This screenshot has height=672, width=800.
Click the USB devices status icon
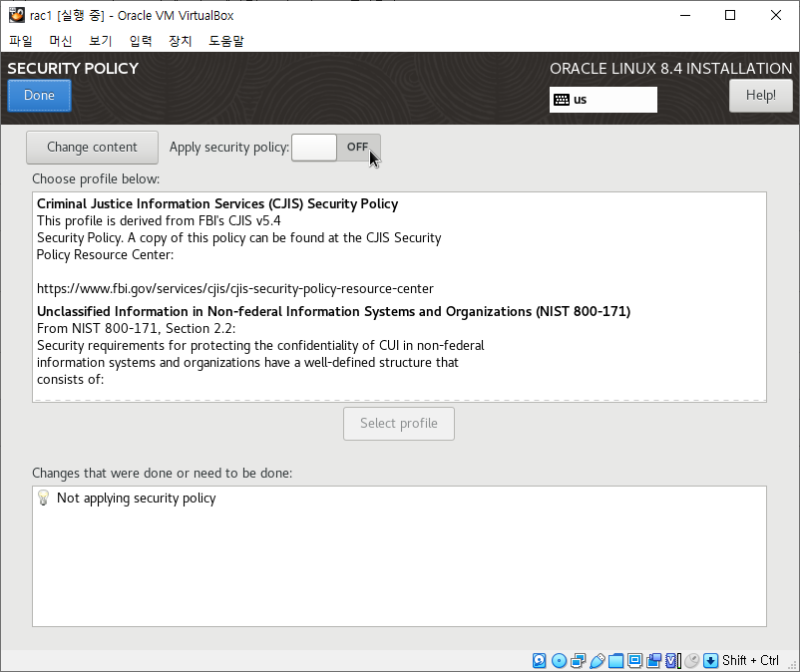(x=597, y=661)
